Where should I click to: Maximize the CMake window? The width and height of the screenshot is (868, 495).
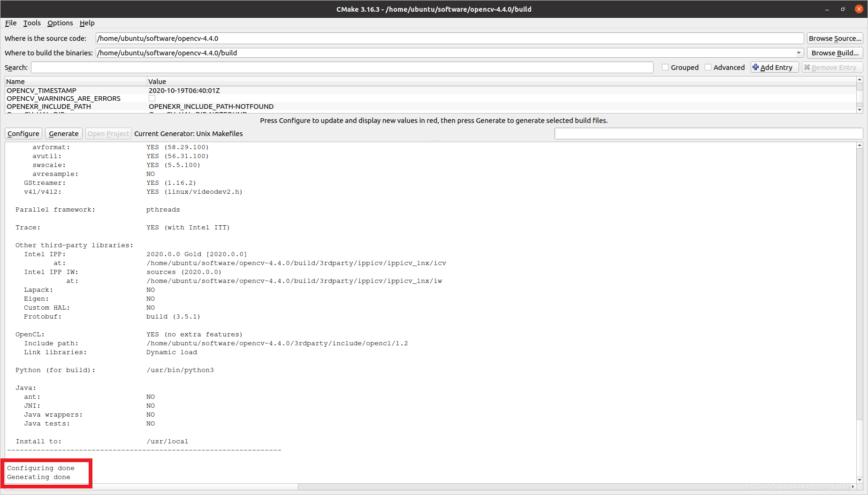[x=843, y=9]
